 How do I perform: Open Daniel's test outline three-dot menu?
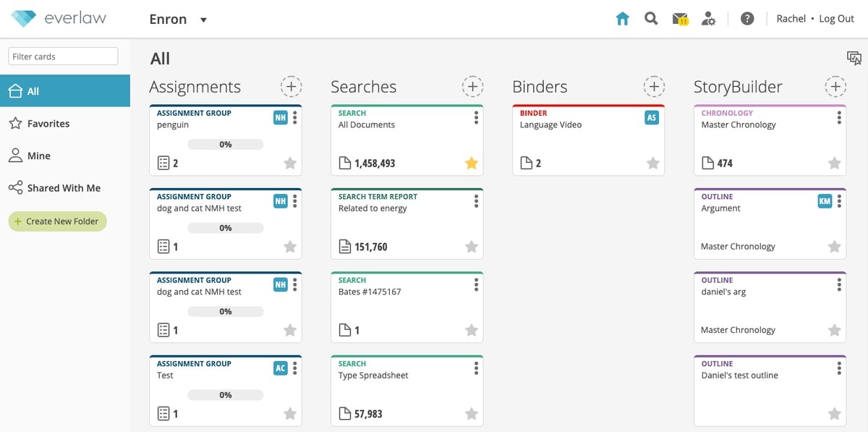839,368
